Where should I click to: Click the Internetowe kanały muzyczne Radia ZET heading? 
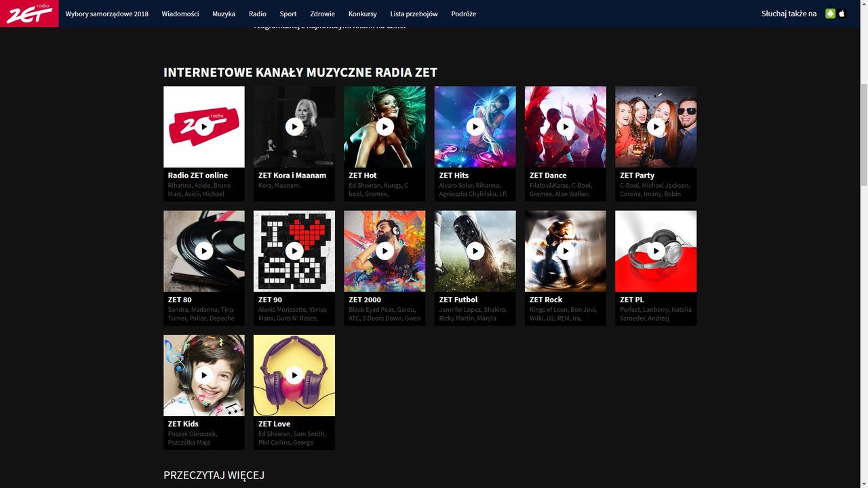point(300,73)
